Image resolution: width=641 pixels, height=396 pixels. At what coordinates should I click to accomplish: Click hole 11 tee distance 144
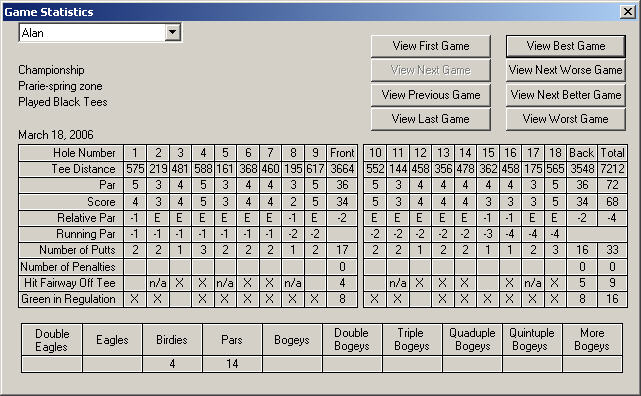click(x=397, y=169)
